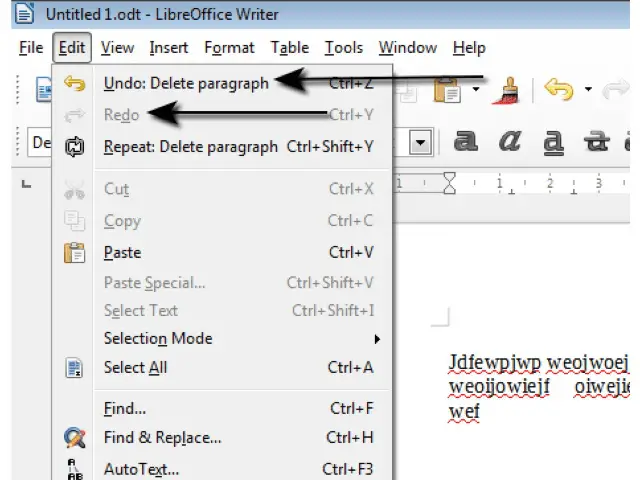The image size is (640, 480).
Task: Toggle Italic formatting
Action: (x=510, y=141)
